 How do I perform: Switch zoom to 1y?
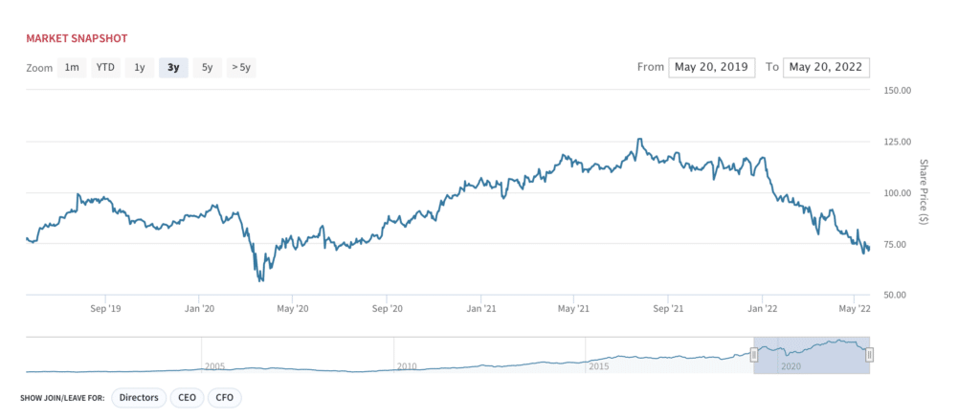[x=140, y=67]
